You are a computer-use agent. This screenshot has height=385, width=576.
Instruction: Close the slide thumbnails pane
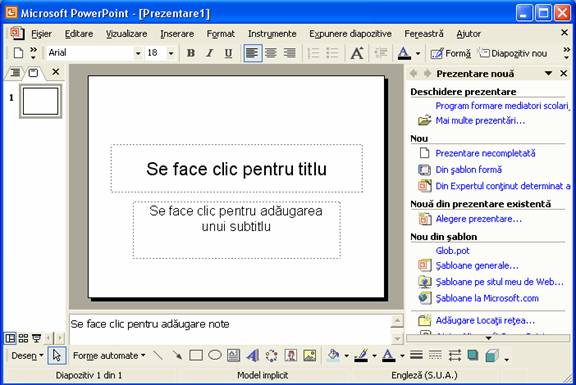tap(55, 72)
